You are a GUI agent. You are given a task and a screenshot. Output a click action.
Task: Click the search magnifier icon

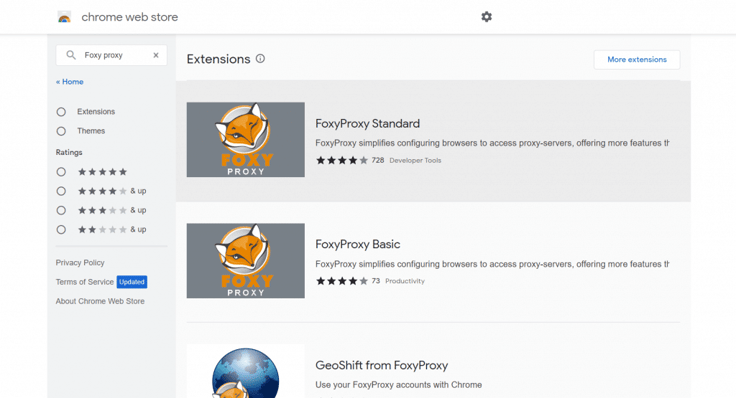pos(71,55)
